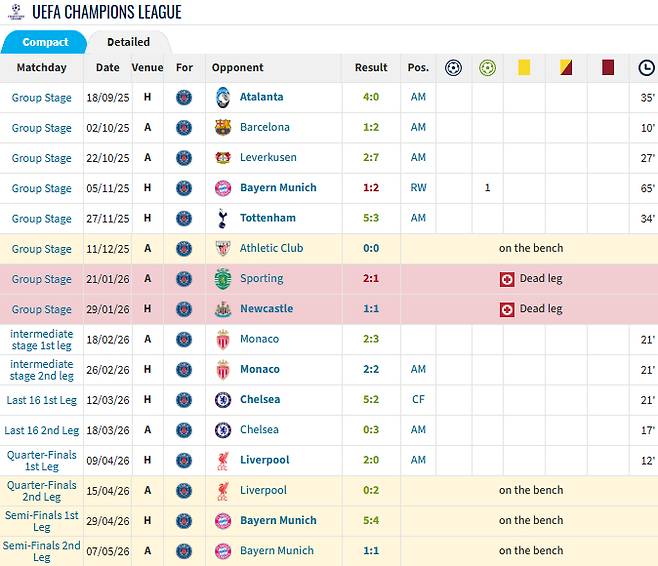658x566 pixels.
Task: Click the goals scored ball icon header
Action: click(453, 68)
